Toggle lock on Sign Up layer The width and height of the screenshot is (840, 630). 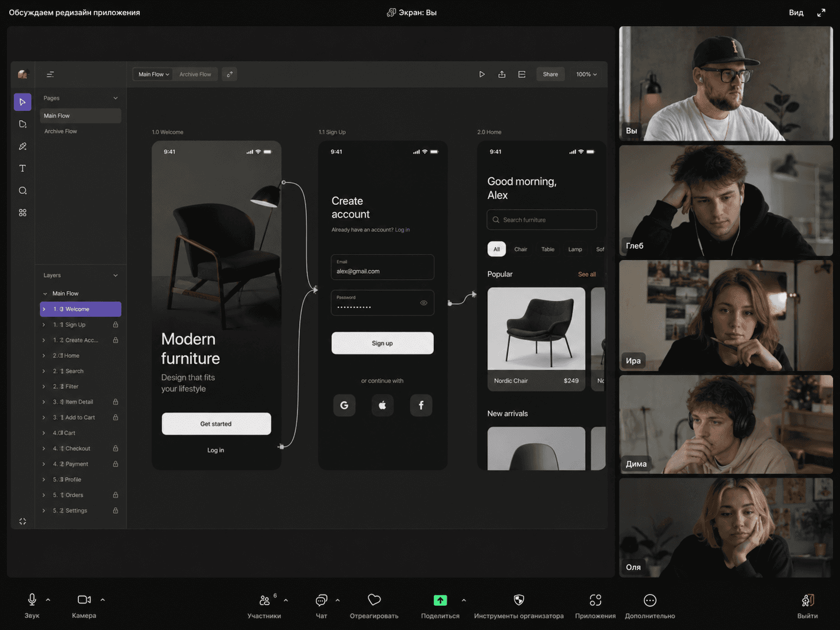(115, 325)
